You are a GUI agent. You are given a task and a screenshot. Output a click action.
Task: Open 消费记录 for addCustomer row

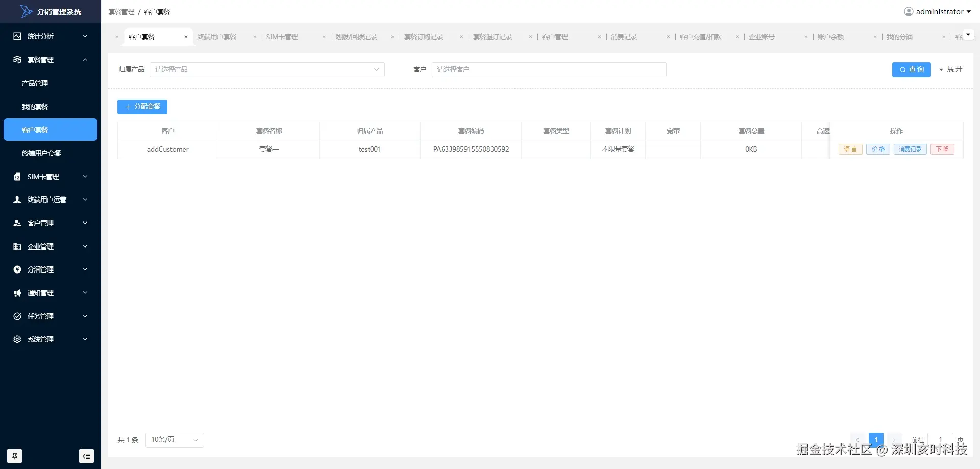pyautogui.click(x=910, y=149)
